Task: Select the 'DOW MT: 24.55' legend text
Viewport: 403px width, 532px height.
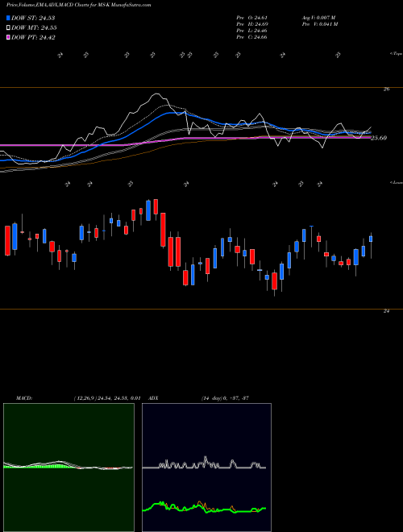Action: coord(34,28)
